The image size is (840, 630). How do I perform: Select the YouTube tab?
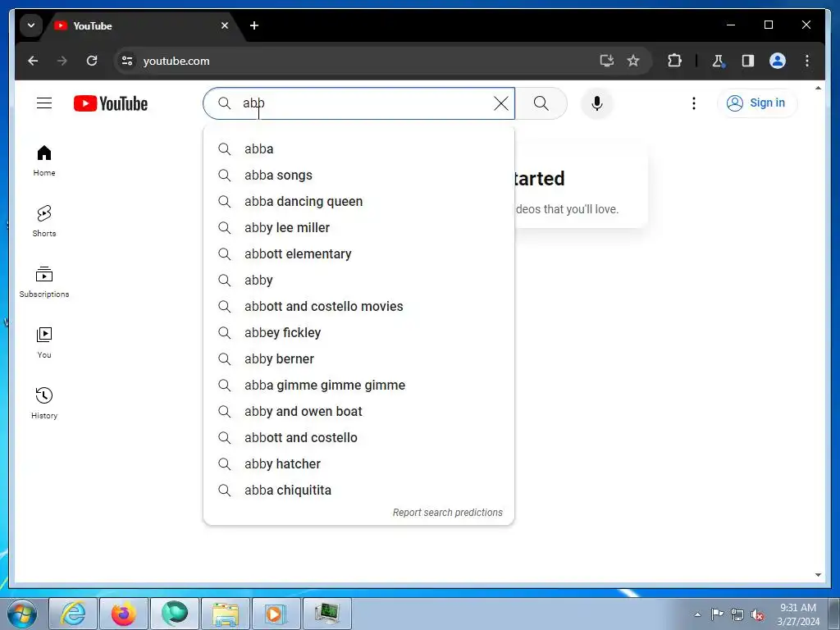pyautogui.click(x=142, y=25)
